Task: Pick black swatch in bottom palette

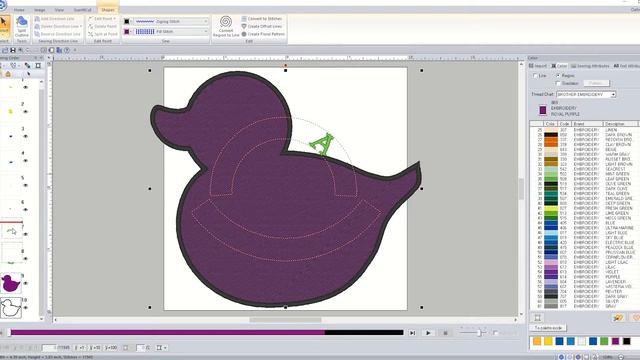Action: 627,341
